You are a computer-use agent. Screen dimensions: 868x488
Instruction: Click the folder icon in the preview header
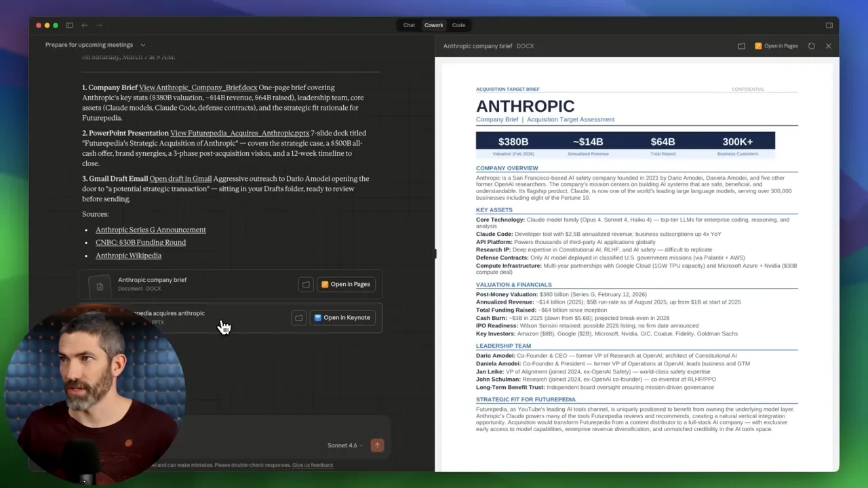tap(741, 46)
